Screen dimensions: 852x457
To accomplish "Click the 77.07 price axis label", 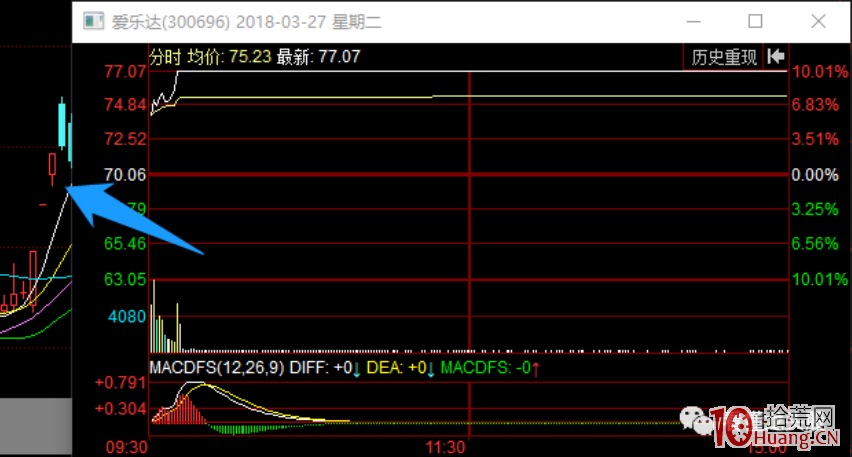I will pos(125,72).
